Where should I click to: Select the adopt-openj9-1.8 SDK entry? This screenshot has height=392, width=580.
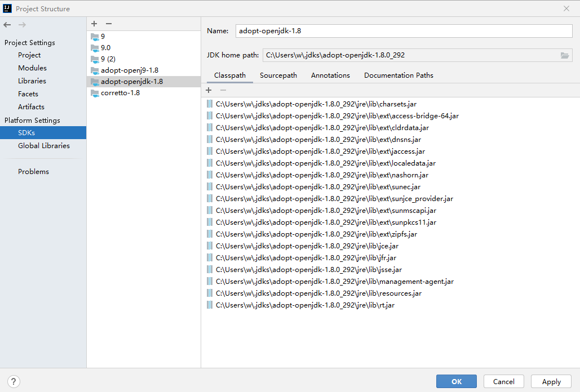coord(144,70)
